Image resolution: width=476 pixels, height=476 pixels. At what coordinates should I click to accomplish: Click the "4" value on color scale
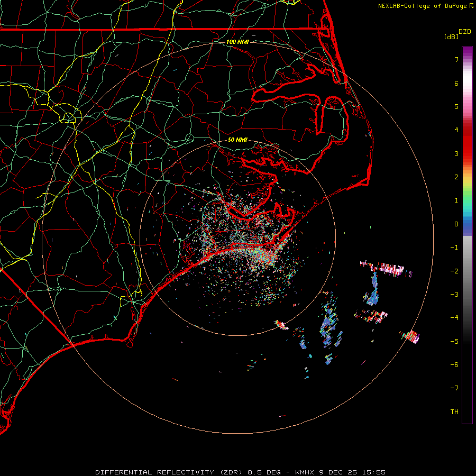click(456, 130)
